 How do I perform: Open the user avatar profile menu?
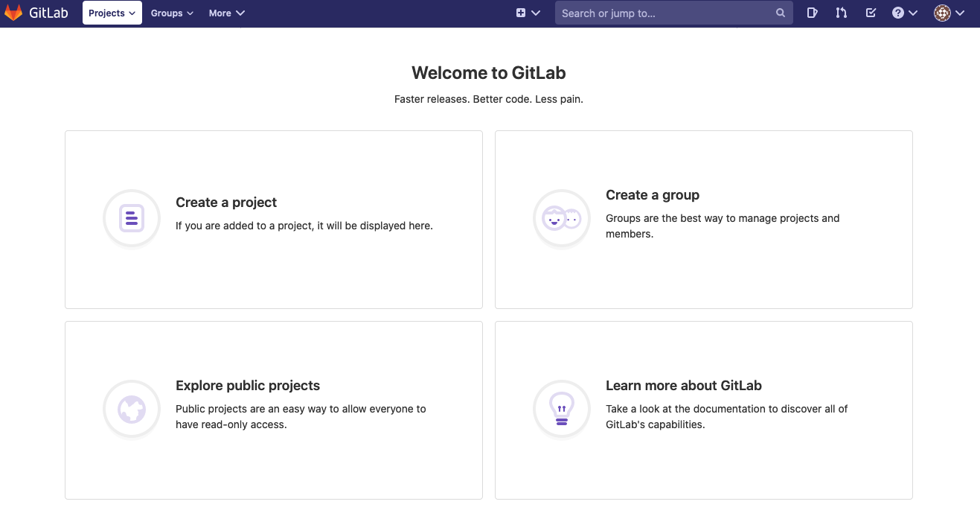(x=949, y=13)
